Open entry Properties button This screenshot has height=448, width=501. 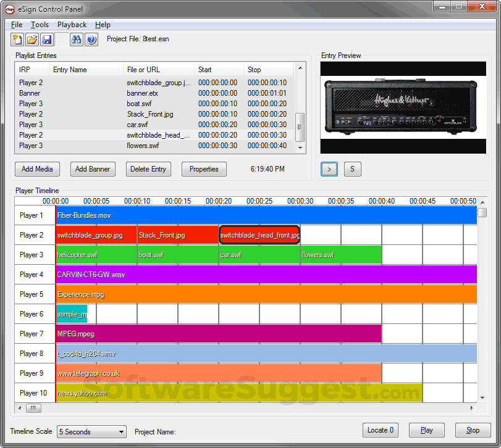pos(204,169)
